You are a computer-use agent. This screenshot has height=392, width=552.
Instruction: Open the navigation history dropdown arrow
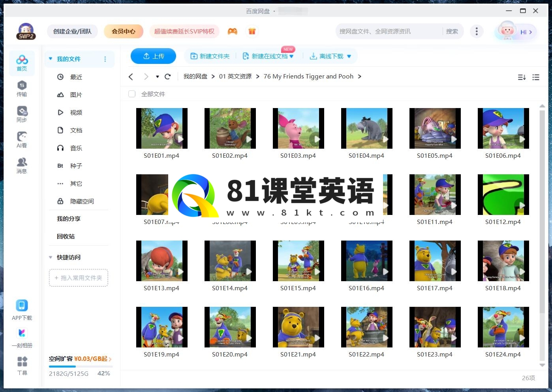point(158,77)
